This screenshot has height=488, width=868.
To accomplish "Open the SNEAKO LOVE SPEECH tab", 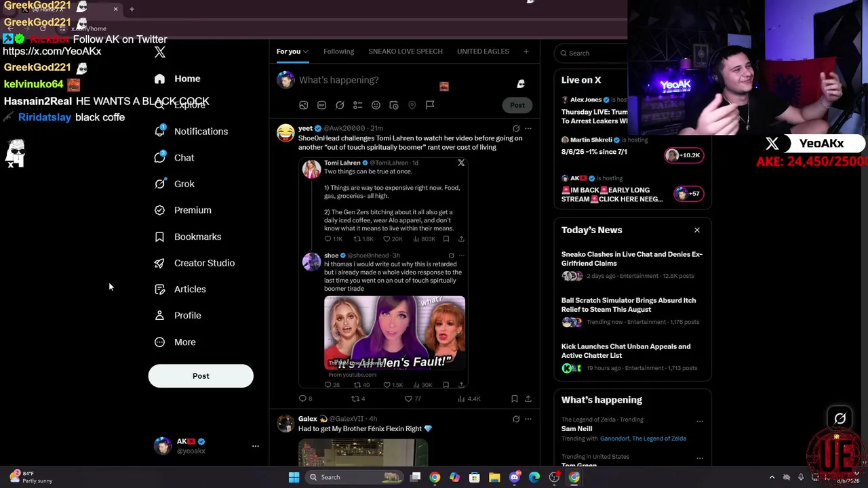I will [406, 52].
